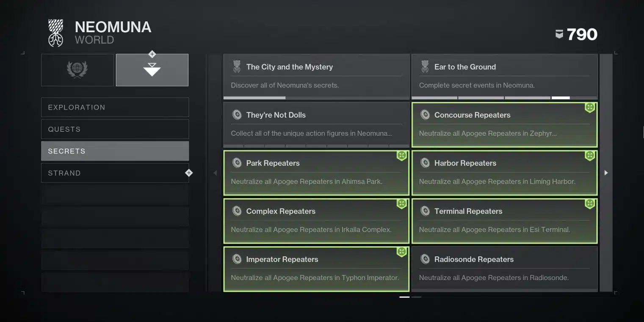
Task: Click the green completion badge on Concourse Repeaters
Action: pyautogui.click(x=590, y=108)
